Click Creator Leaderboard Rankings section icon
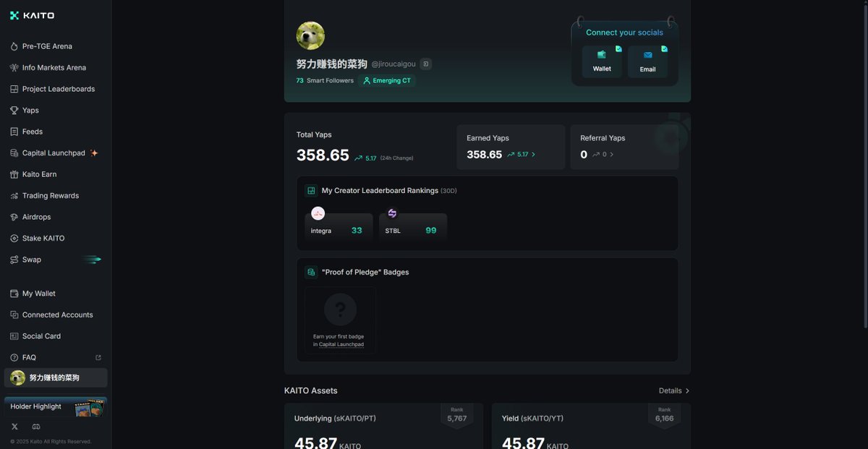868x449 pixels. click(311, 191)
